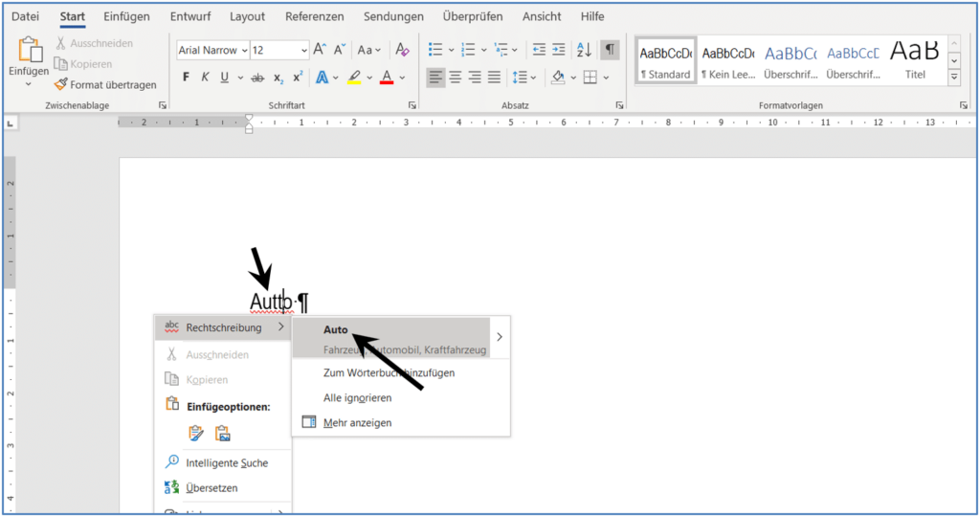
Task: Click the clear formatting eraser icon
Action: (402, 50)
